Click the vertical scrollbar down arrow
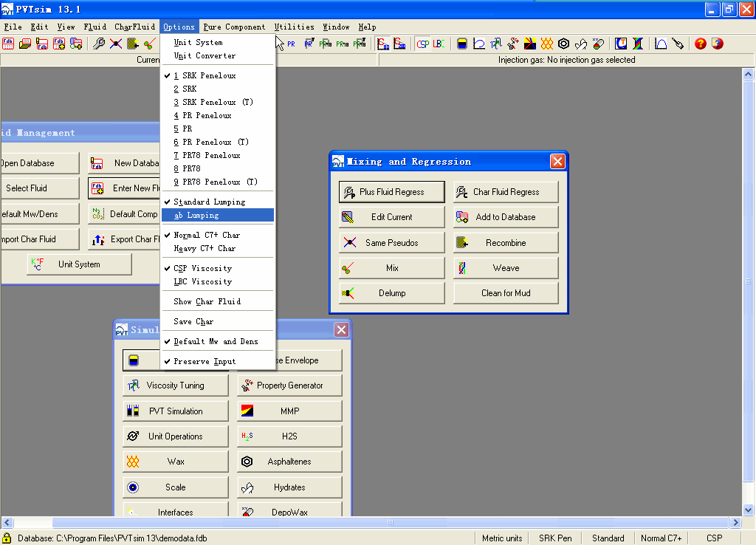Screen dimensions: 756x545 [749, 510]
